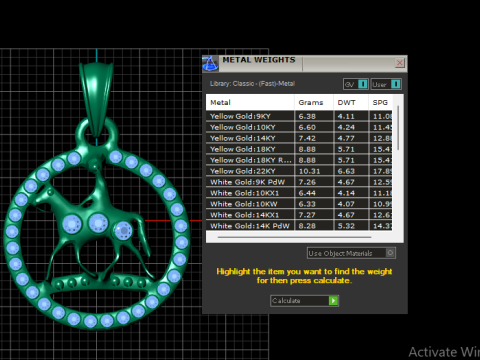Toggle the Use Object Materials option
The width and height of the screenshot is (480, 360).
tap(351, 253)
